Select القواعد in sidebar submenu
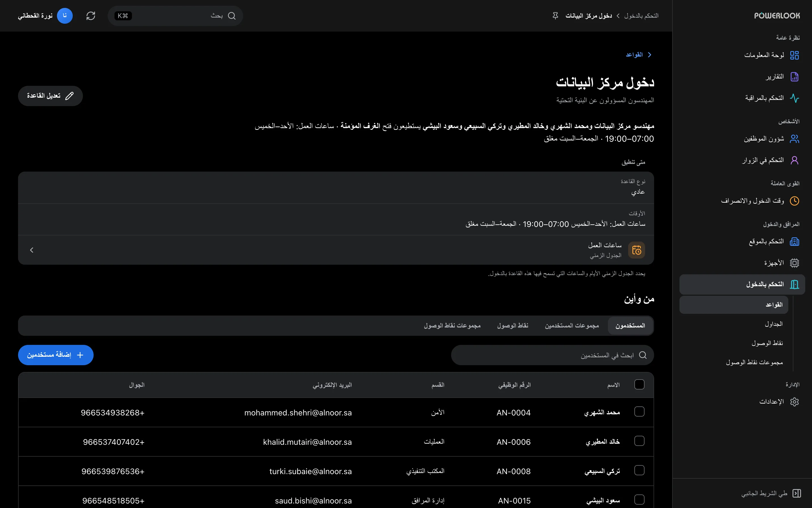Screen dimensions: 812x508 [x=734, y=305]
